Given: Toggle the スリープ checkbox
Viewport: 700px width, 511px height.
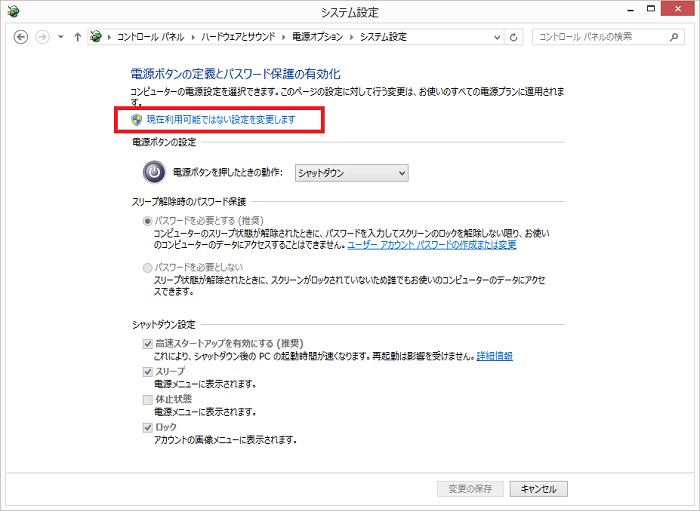Looking at the screenshot, I should [x=147, y=372].
